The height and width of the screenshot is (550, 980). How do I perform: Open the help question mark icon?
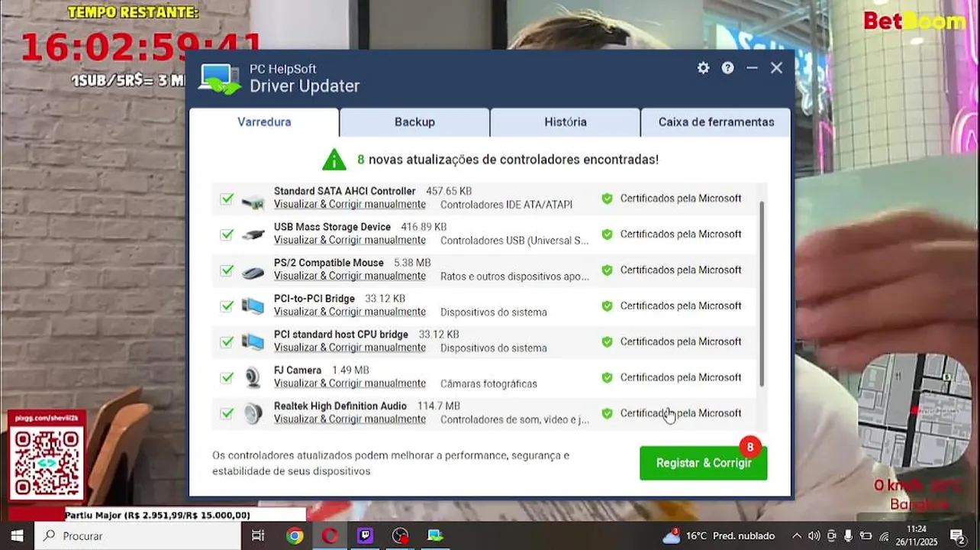pos(728,68)
